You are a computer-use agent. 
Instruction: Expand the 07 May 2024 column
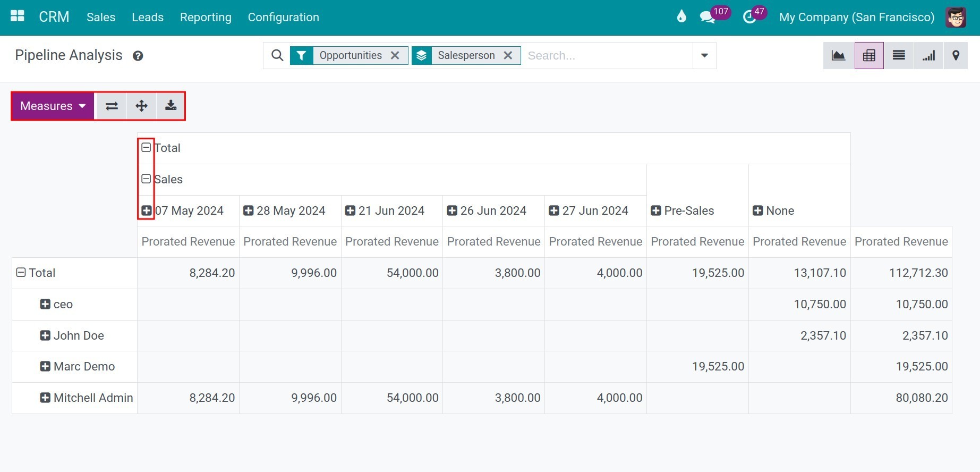click(x=147, y=210)
